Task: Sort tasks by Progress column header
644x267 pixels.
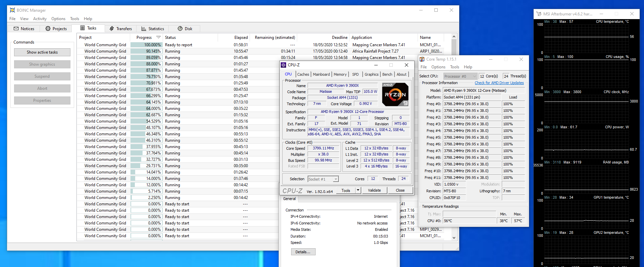Action: pyautogui.click(x=146, y=38)
